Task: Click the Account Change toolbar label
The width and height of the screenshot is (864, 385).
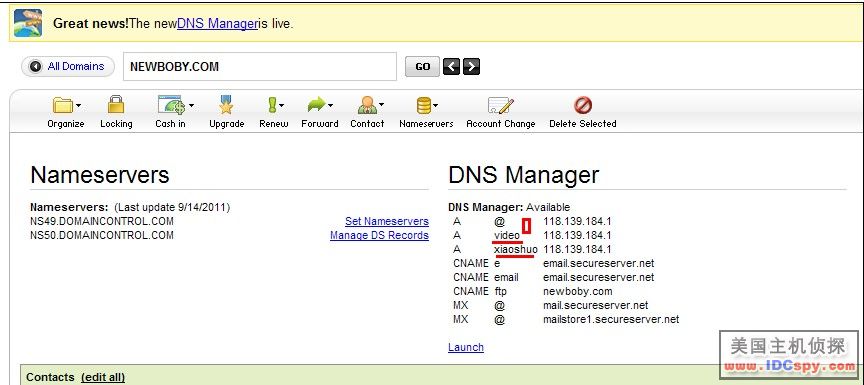Action: point(500,124)
